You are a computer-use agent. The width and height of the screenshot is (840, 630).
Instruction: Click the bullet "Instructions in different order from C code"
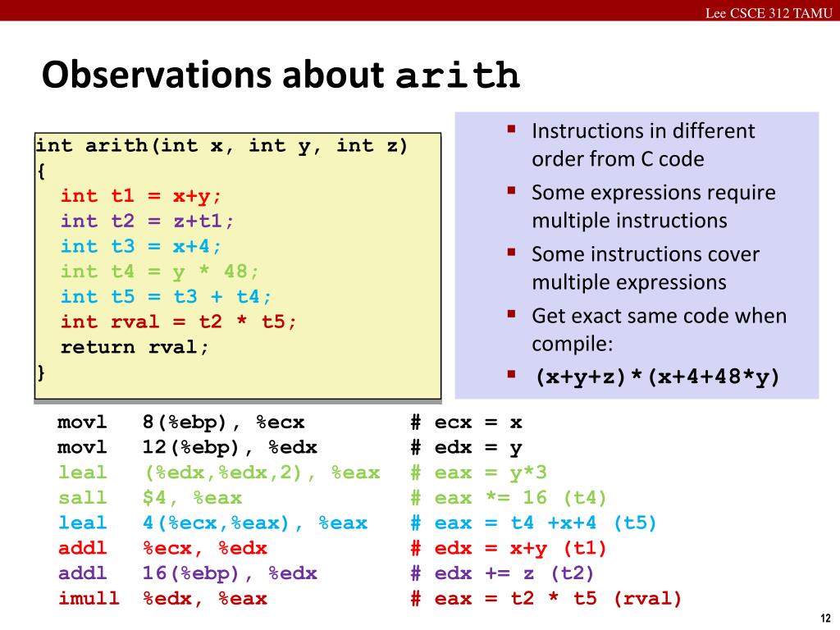[643, 144]
